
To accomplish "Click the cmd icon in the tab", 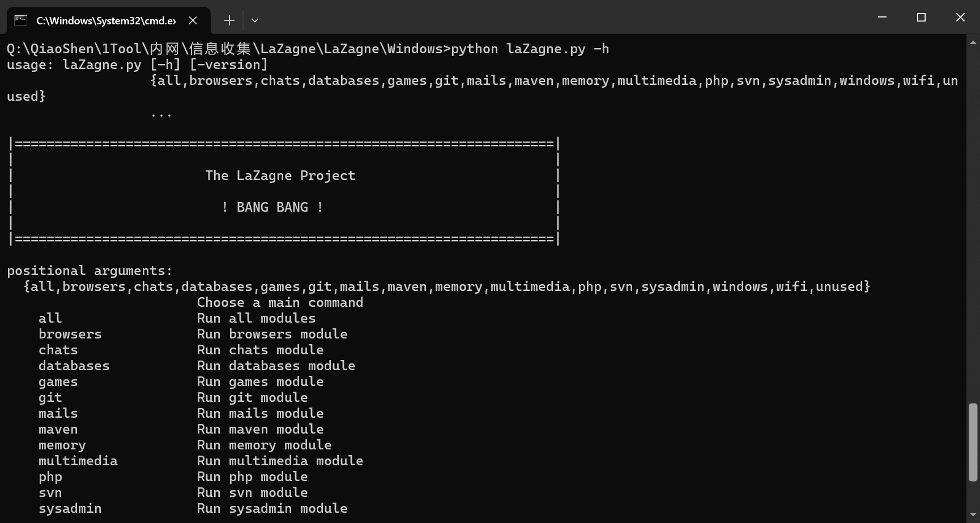I will coord(21,20).
